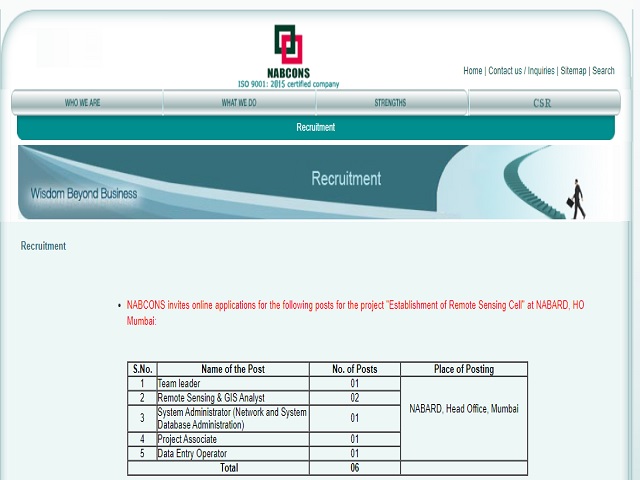640x480 pixels.
Task: Click the businessman figure in the banner
Action: tap(577, 198)
